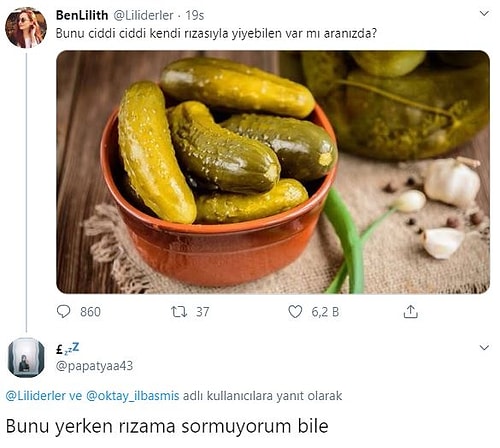
Task: View the 860 replies count
Action: point(90,312)
